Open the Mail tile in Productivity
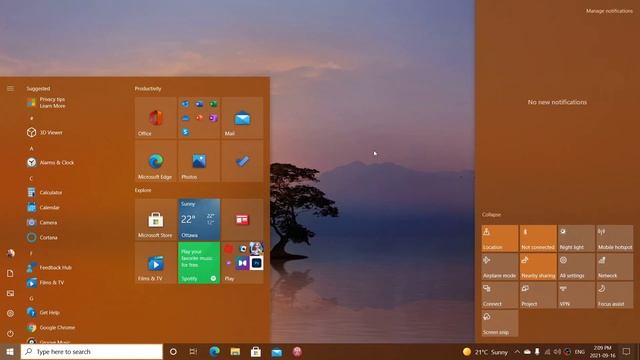 (242, 118)
